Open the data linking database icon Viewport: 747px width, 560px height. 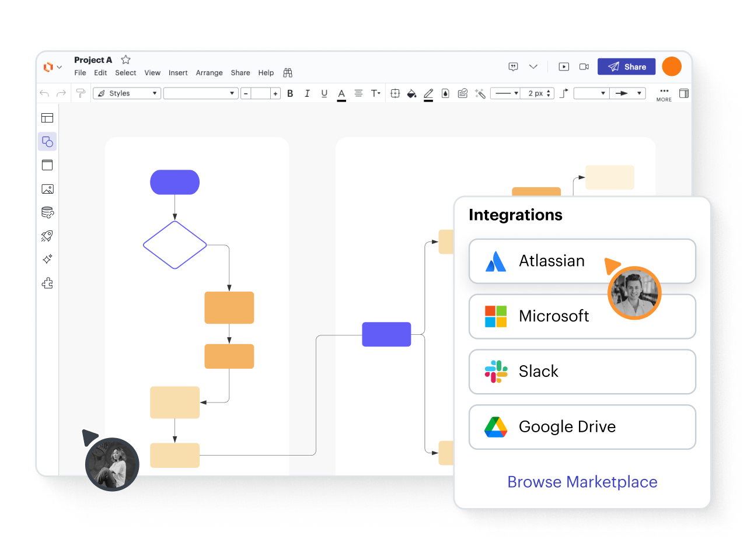(x=48, y=212)
